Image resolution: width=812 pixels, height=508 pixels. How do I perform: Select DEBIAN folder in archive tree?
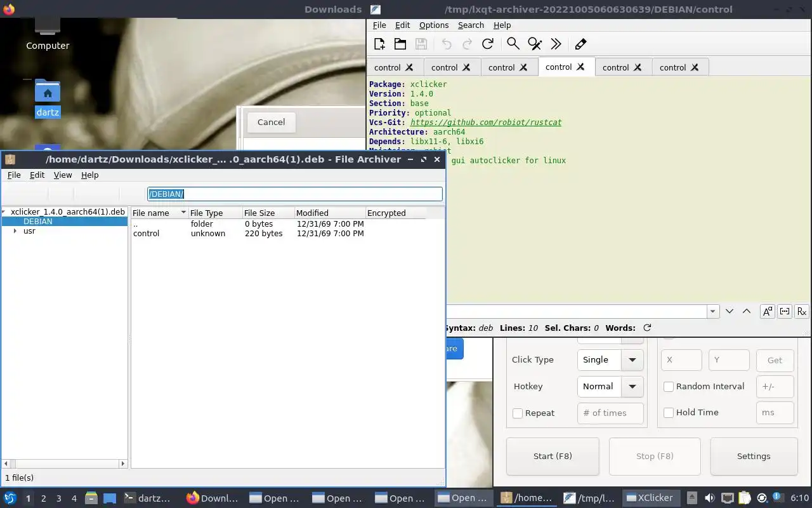38,222
